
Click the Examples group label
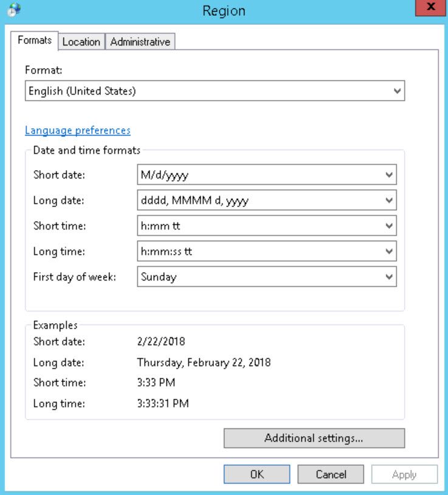tap(55, 325)
